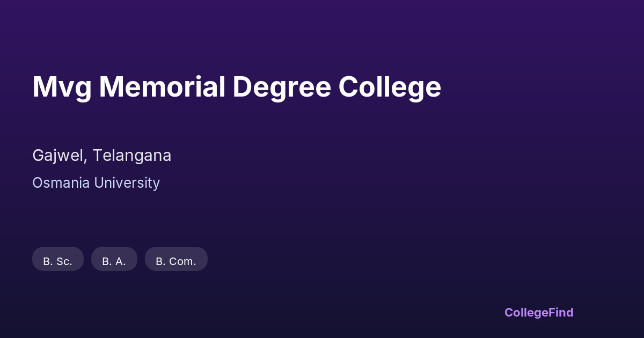
Task: Click the word College in the heading
Action: [x=390, y=87]
